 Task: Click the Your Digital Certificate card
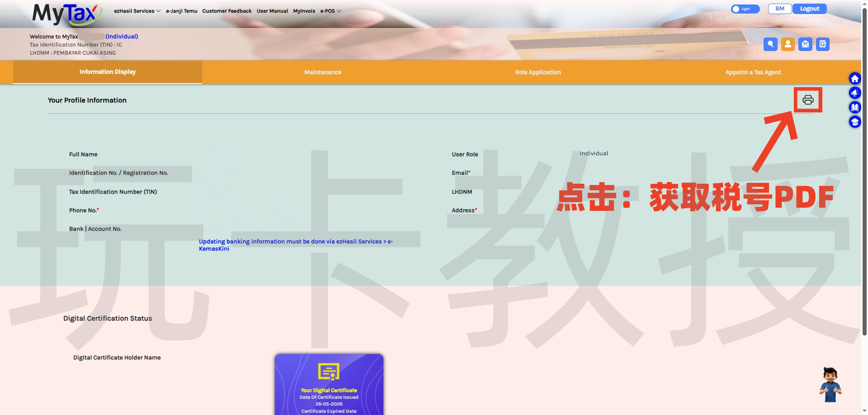coord(329,384)
